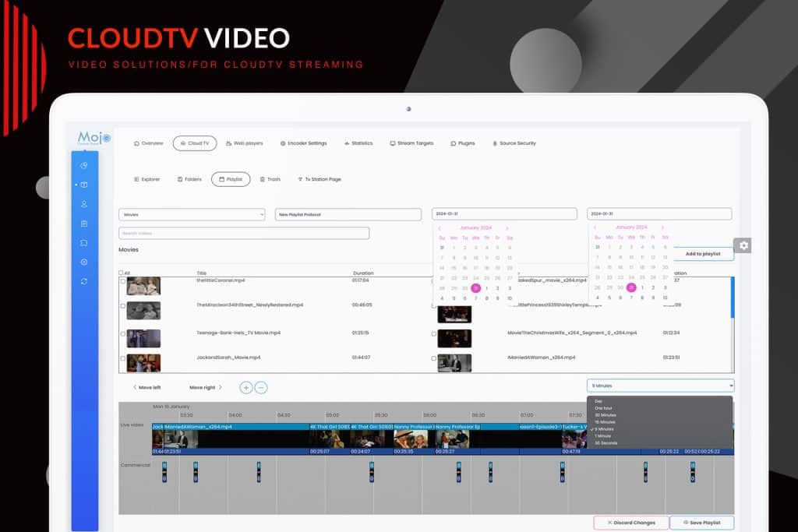Zoom in the timeline with plus button
The height and width of the screenshot is (532, 798).
click(x=245, y=388)
